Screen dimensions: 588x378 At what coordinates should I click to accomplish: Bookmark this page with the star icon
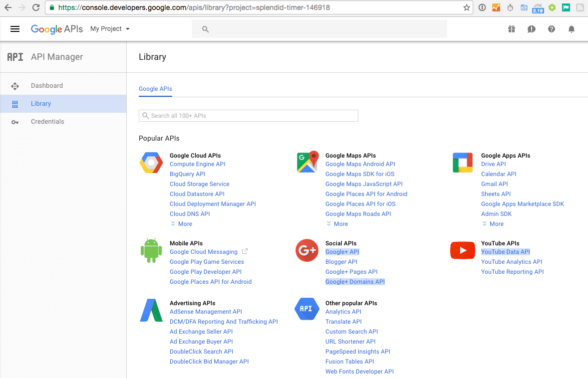click(467, 7)
